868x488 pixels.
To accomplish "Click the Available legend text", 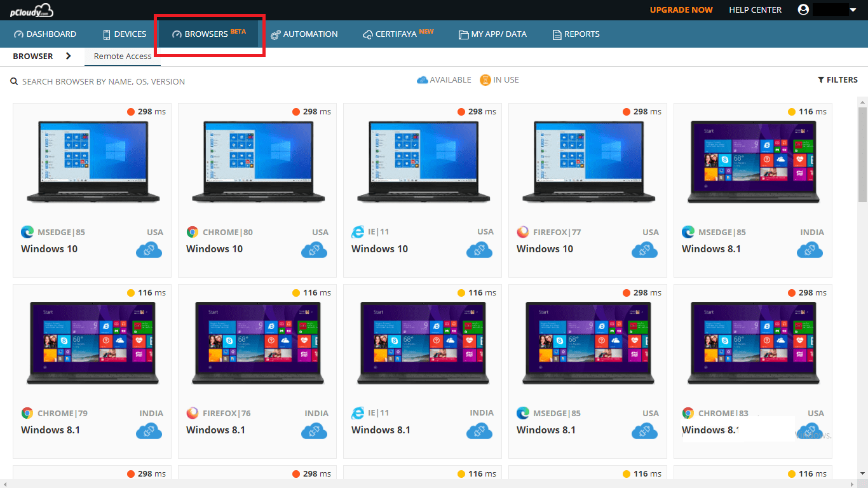I will [451, 80].
